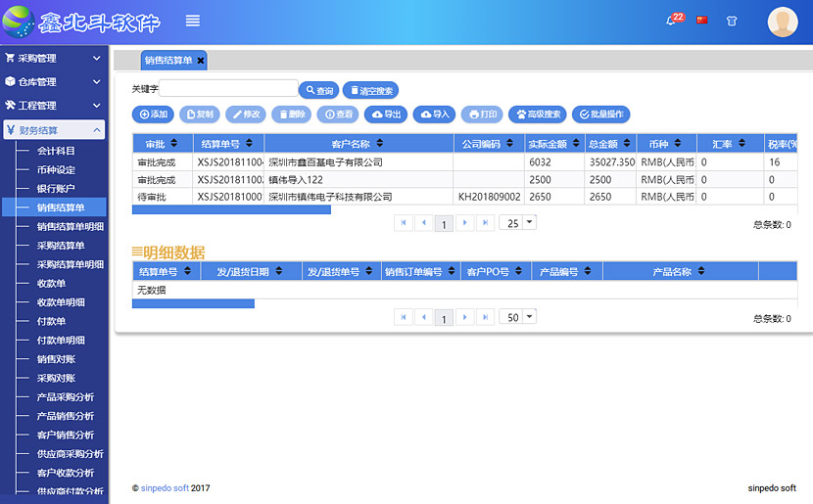813x504 pixels.
Task: Click the 查看 view button
Action: (x=338, y=115)
